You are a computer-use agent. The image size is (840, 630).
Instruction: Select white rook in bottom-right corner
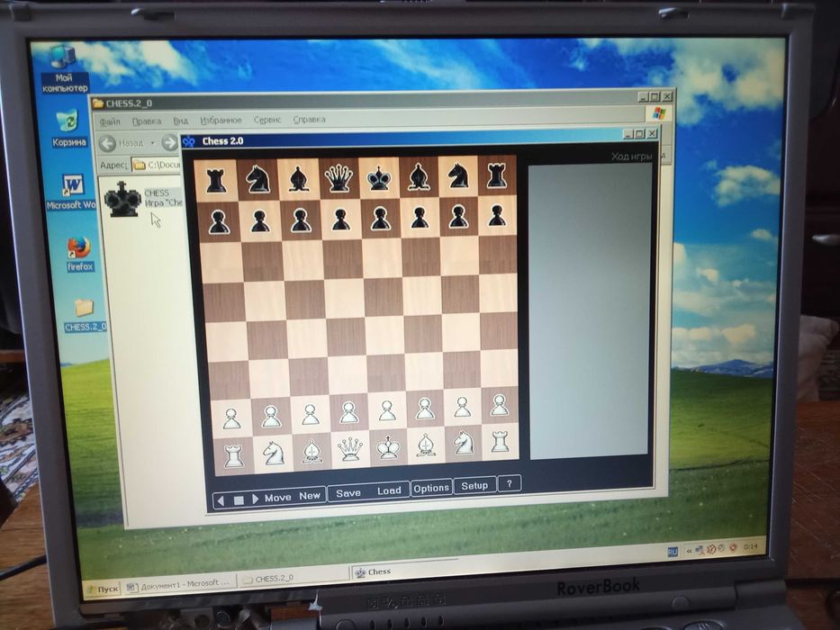[500, 442]
